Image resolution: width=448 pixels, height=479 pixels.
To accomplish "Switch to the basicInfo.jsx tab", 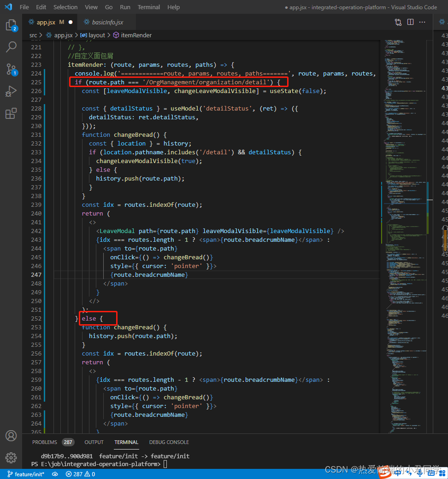I will point(106,22).
